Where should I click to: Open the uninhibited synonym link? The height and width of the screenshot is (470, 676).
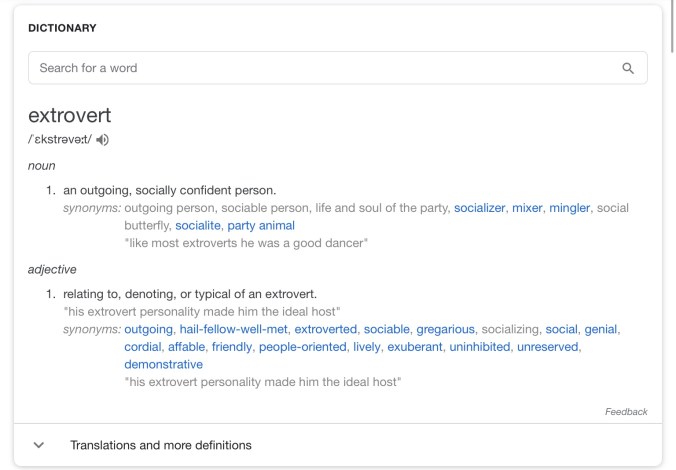pos(474,347)
